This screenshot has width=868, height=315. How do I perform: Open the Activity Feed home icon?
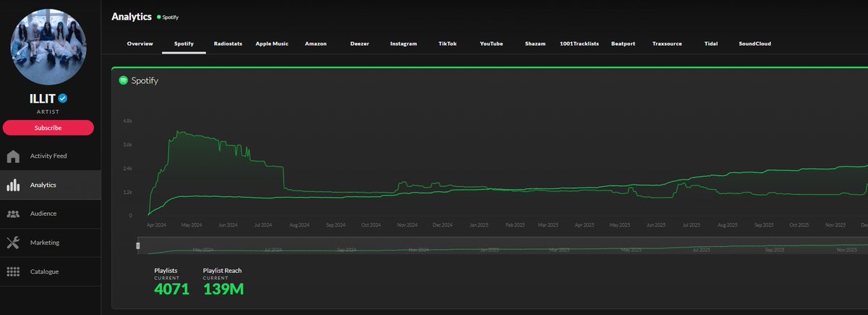pos(13,156)
